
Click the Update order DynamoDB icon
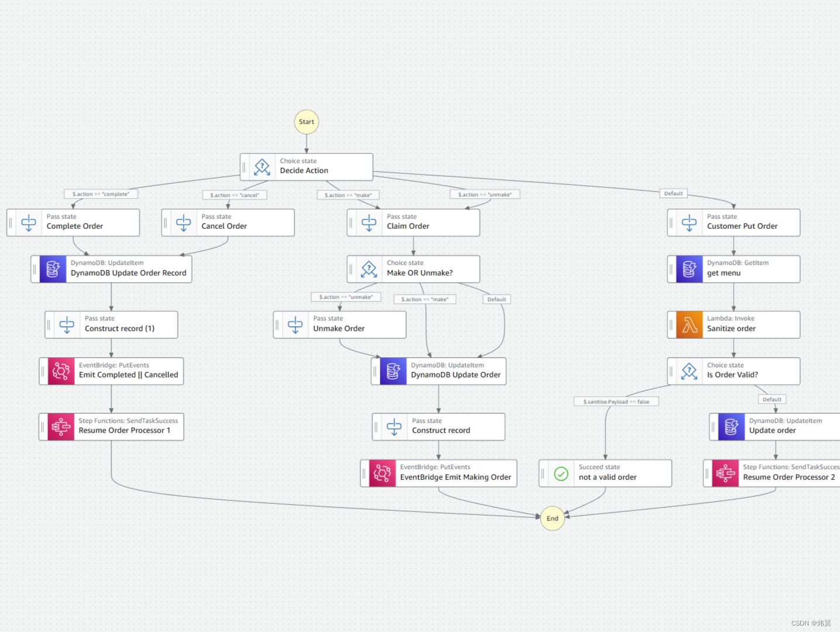[x=731, y=427]
